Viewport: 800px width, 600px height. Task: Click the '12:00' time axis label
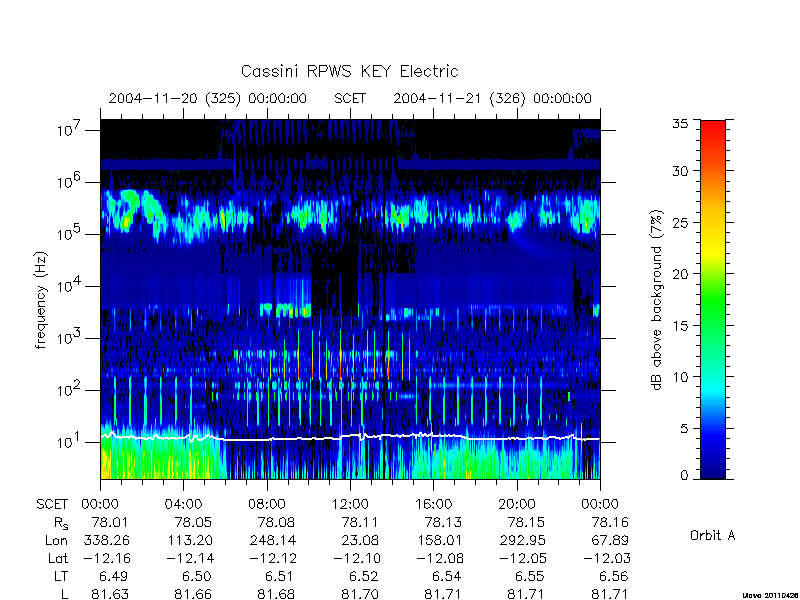tap(350, 504)
